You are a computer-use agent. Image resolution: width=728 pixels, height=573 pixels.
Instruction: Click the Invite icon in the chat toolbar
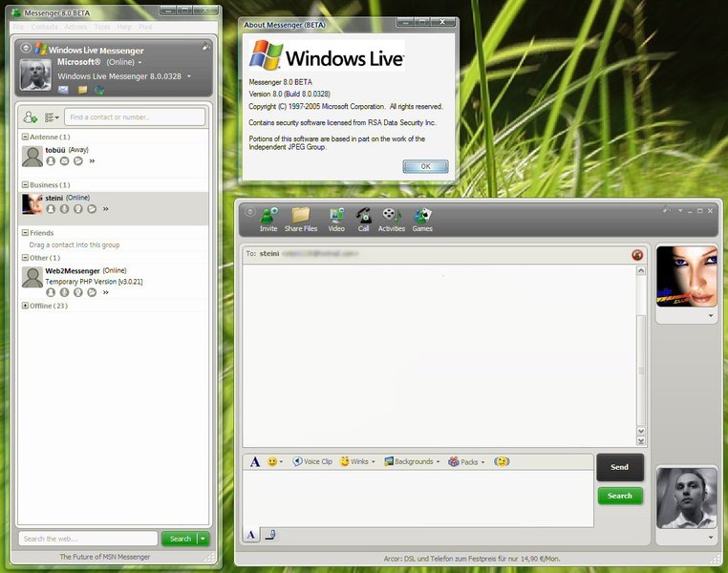coord(268,219)
